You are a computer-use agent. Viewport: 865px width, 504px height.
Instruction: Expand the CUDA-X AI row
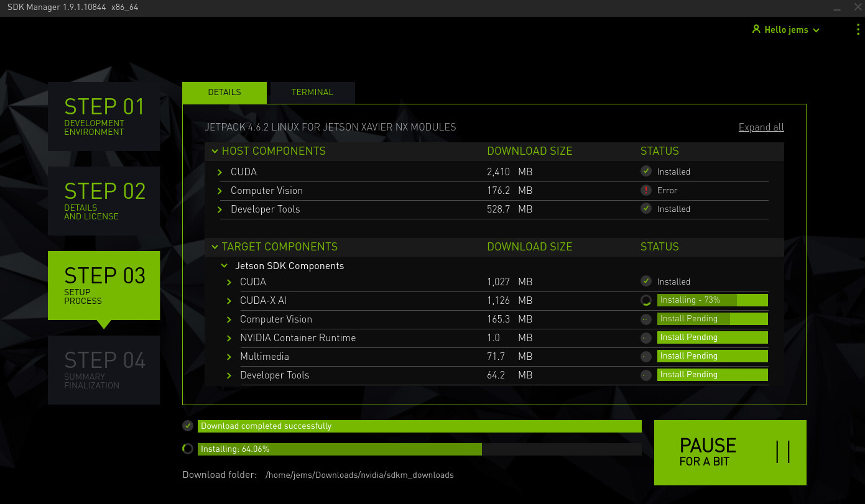click(x=229, y=301)
